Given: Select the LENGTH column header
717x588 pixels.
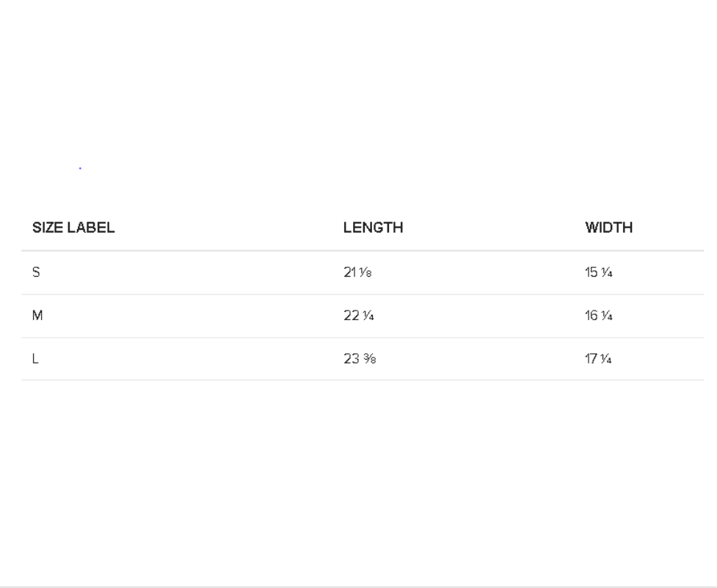Looking at the screenshot, I should pyautogui.click(x=373, y=228).
